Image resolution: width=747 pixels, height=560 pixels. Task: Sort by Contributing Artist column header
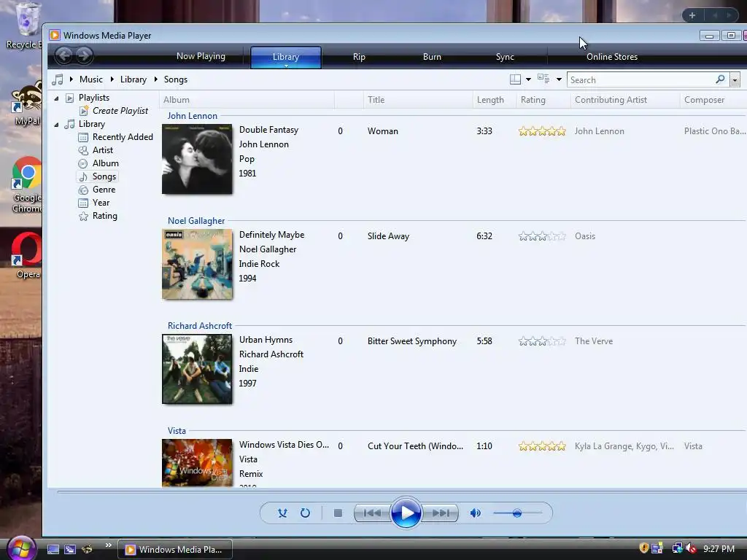(625, 99)
